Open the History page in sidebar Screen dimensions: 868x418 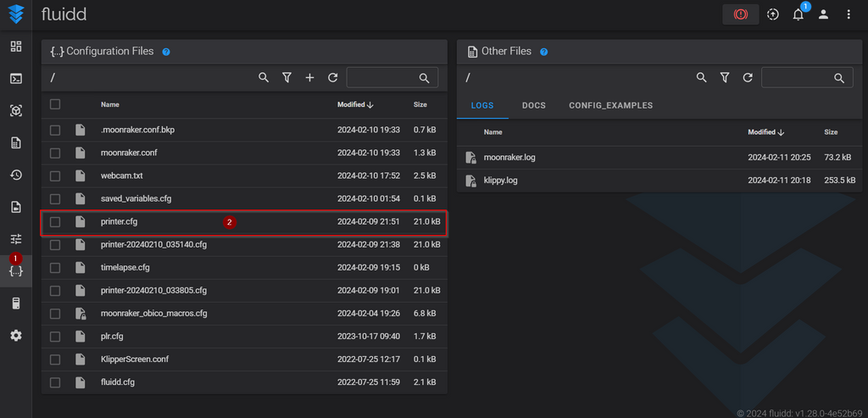tap(16, 175)
